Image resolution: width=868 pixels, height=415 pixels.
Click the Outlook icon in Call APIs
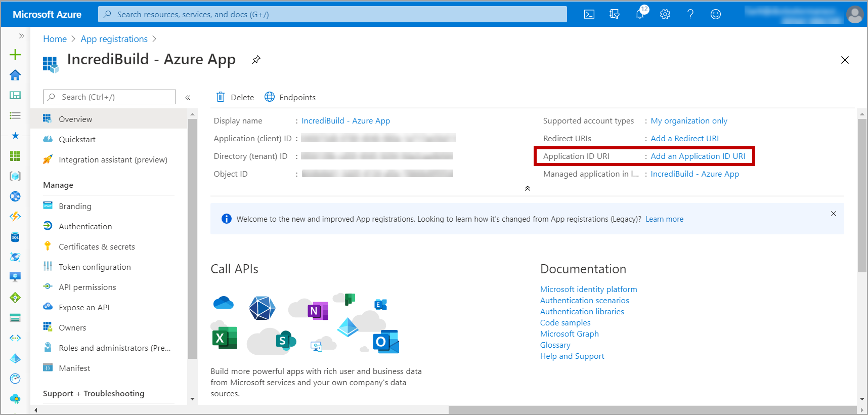pos(386,342)
